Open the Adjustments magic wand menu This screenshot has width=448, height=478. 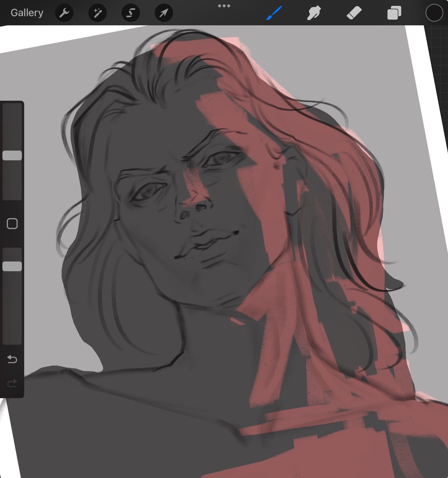point(97,13)
